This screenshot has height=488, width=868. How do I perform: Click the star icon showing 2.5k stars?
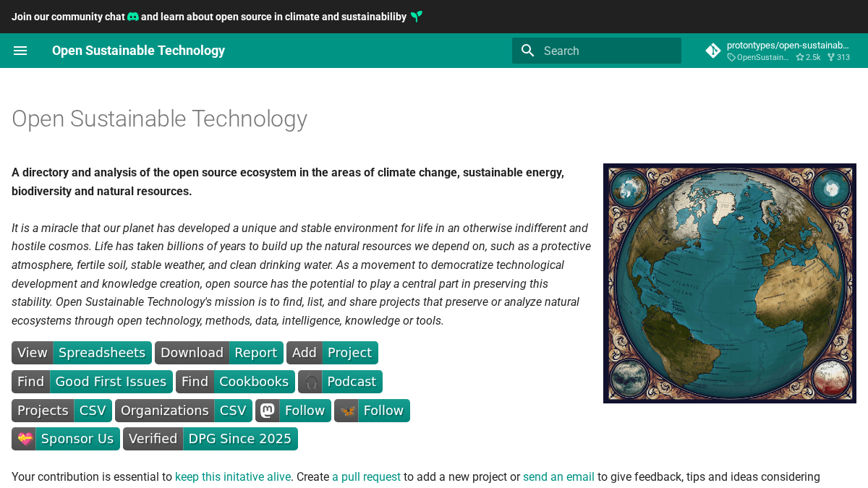point(800,57)
